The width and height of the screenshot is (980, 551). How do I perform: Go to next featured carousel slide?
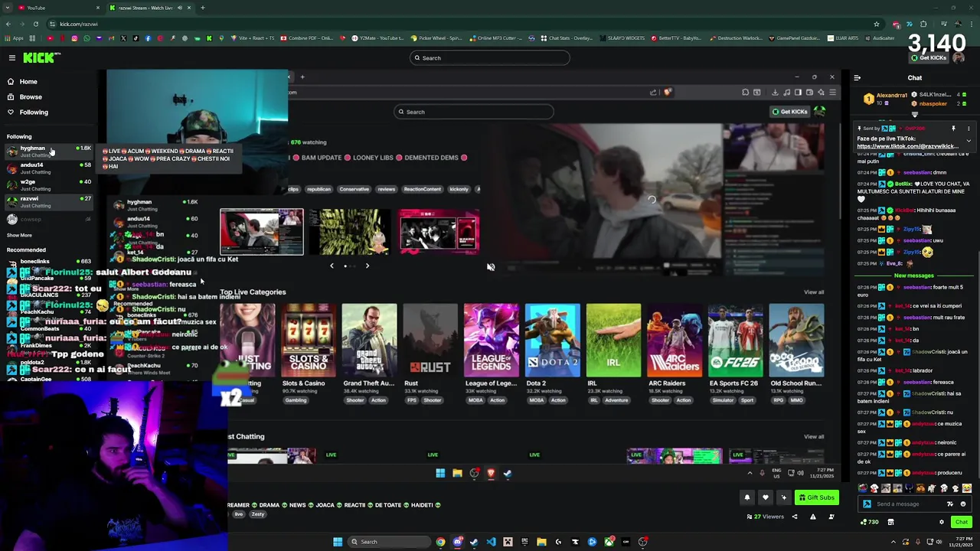pyautogui.click(x=367, y=266)
